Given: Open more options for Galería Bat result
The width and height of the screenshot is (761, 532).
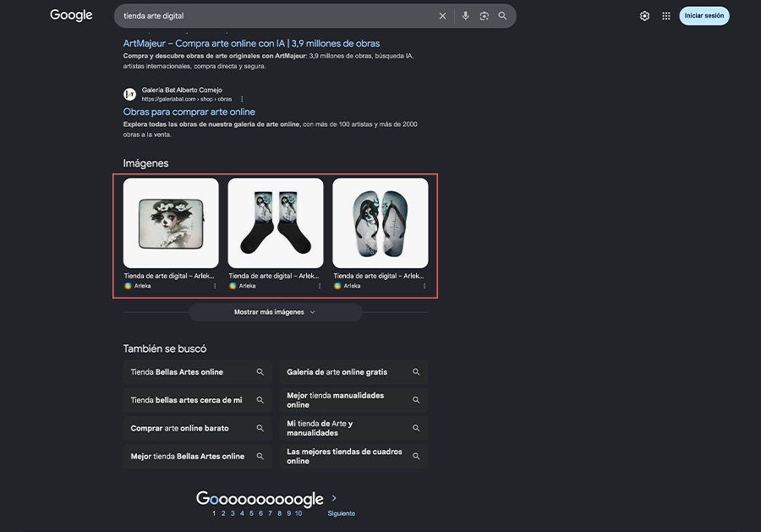Looking at the screenshot, I should click(x=242, y=99).
